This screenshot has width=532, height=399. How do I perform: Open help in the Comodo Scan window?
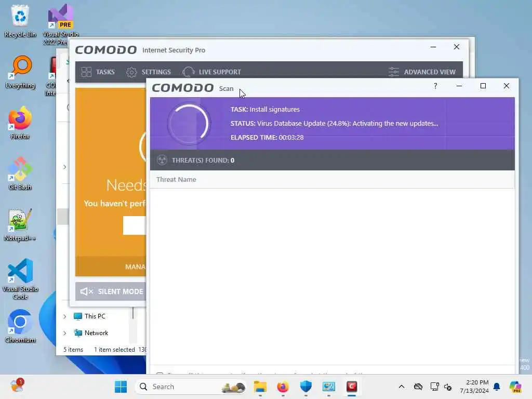coord(435,86)
